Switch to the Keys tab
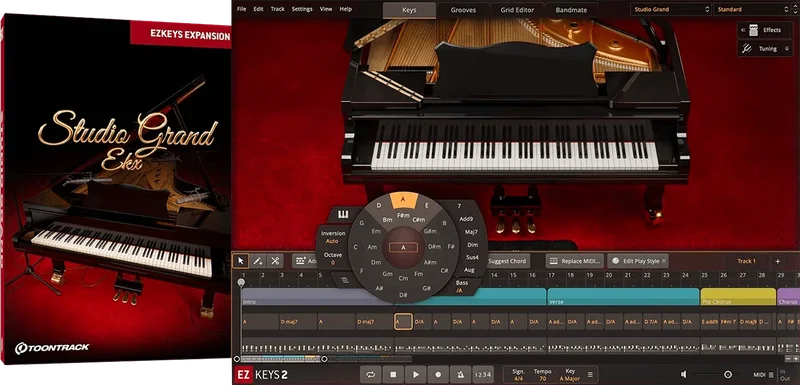 pos(409,10)
